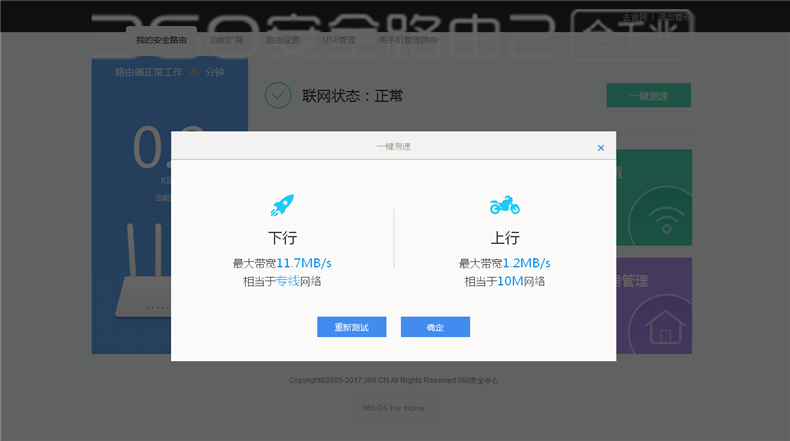The height and width of the screenshot is (441, 790).
Task: Close the 一键测速 dialog with the X
Action: point(601,147)
